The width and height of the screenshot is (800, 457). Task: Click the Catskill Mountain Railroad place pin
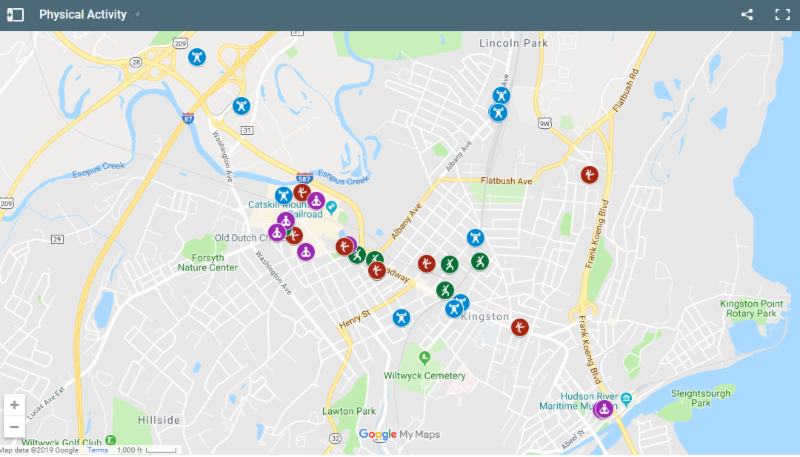coord(332,208)
